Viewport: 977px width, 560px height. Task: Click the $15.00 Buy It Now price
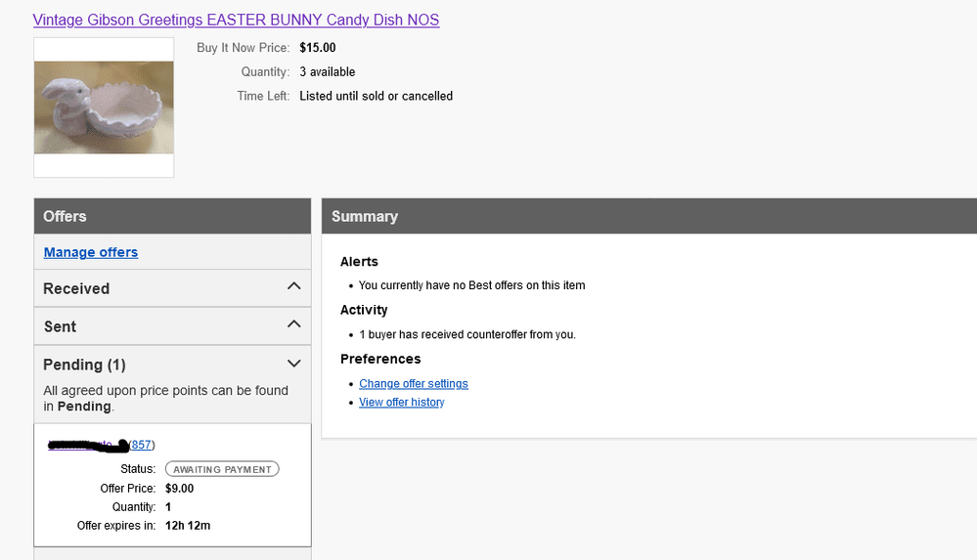click(x=318, y=48)
